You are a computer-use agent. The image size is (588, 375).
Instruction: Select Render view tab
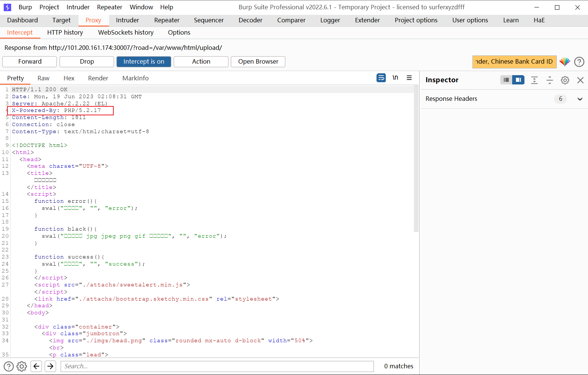coord(98,78)
